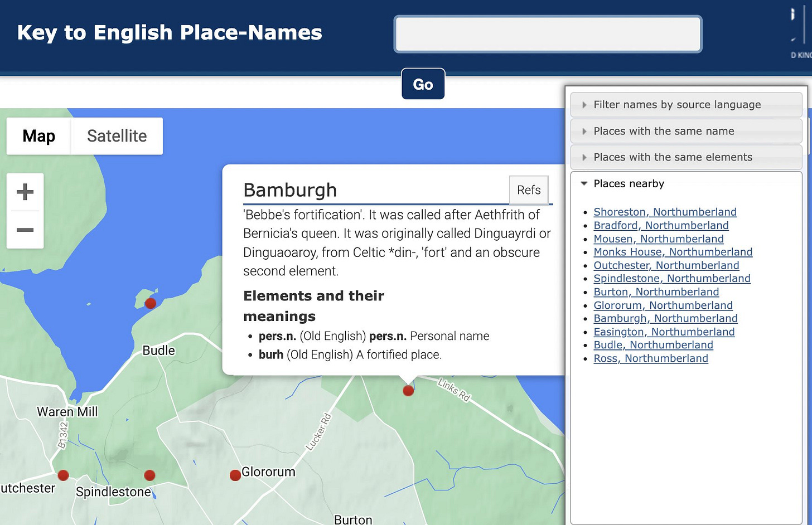Viewport: 812px width, 525px height.
Task: Click the place-name search input field
Action: [548, 34]
